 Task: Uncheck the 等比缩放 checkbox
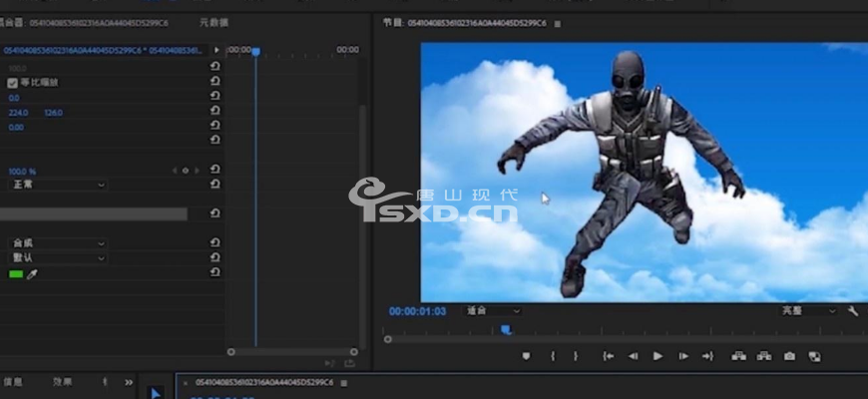point(13,83)
